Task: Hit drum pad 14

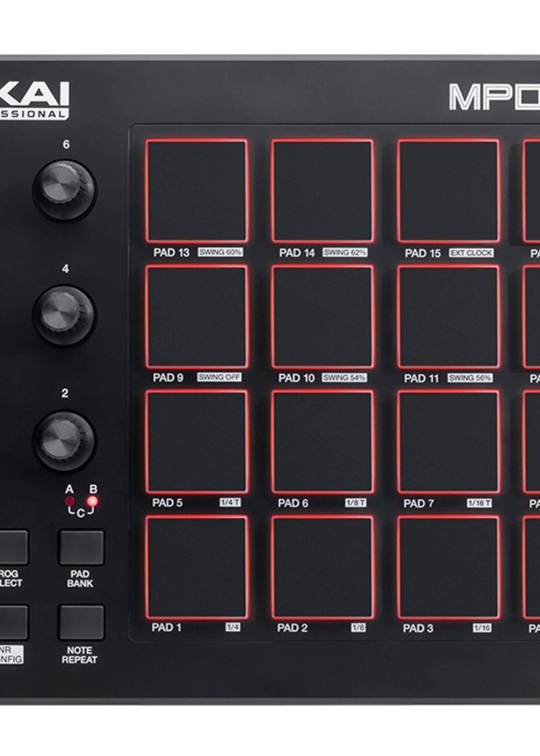Action: pos(323,191)
